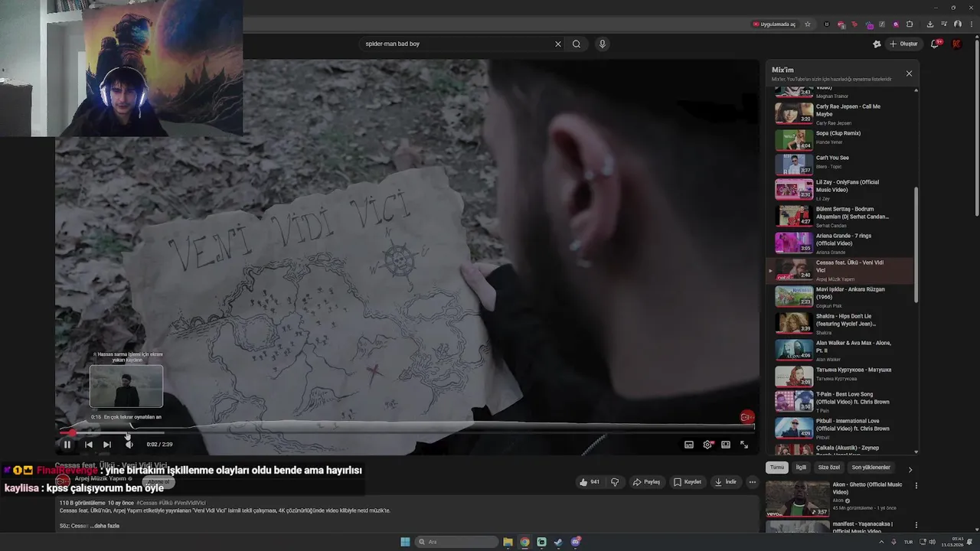The image size is (980, 551).
Task: Bookmark this page with the star icon
Action: click(x=808, y=24)
